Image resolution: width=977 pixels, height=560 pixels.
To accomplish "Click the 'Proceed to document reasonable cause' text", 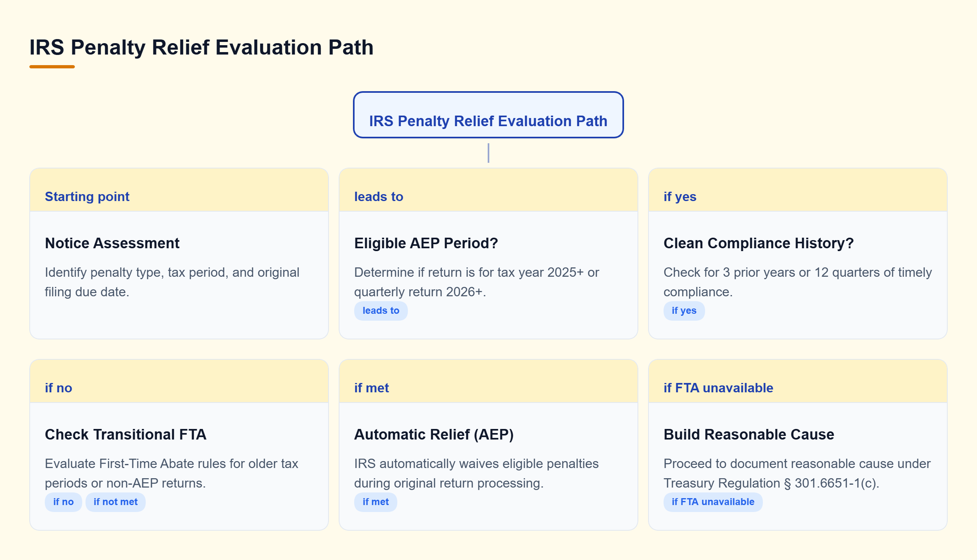I will [797, 473].
